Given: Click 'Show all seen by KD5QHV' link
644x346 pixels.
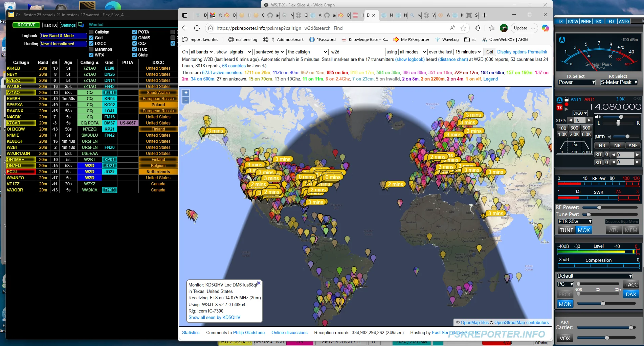Looking at the screenshot, I should coord(214,318).
